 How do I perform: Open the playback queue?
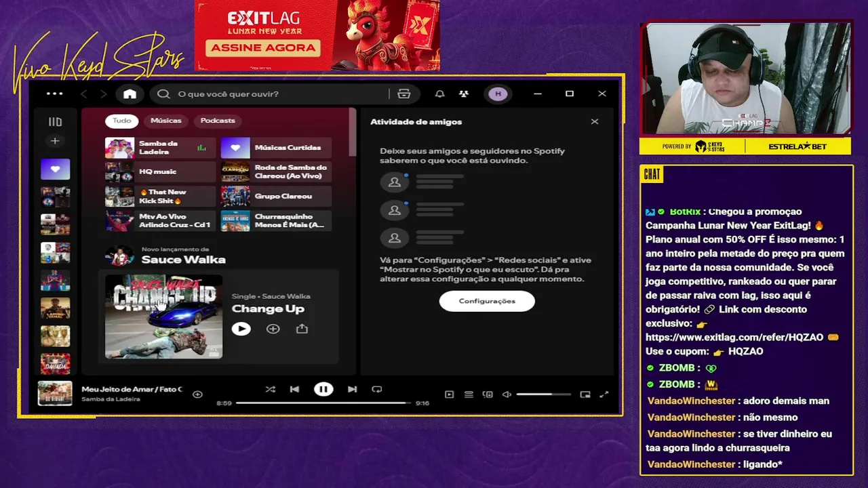[469, 394]
